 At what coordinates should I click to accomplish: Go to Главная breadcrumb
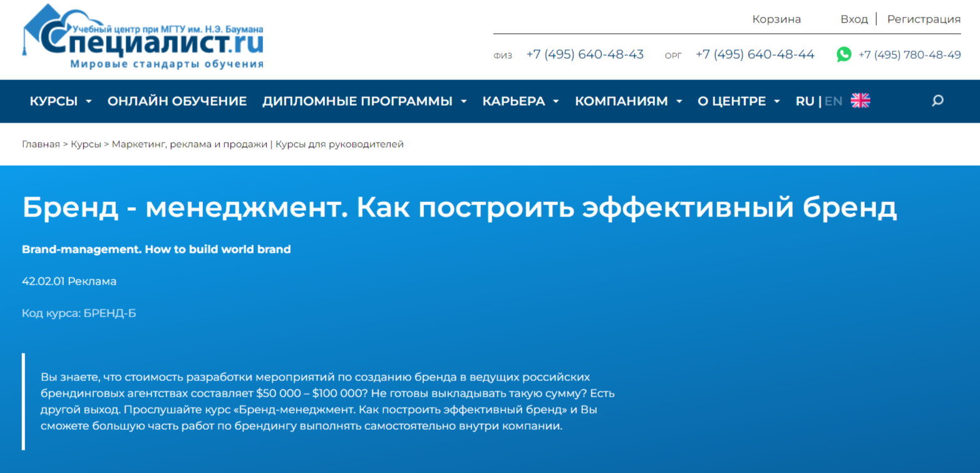point(41,145)
